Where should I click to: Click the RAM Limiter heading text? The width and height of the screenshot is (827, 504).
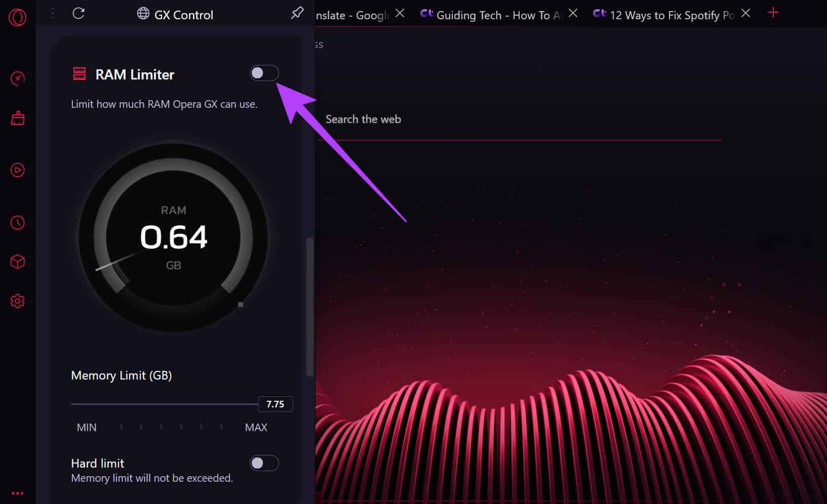135,75
